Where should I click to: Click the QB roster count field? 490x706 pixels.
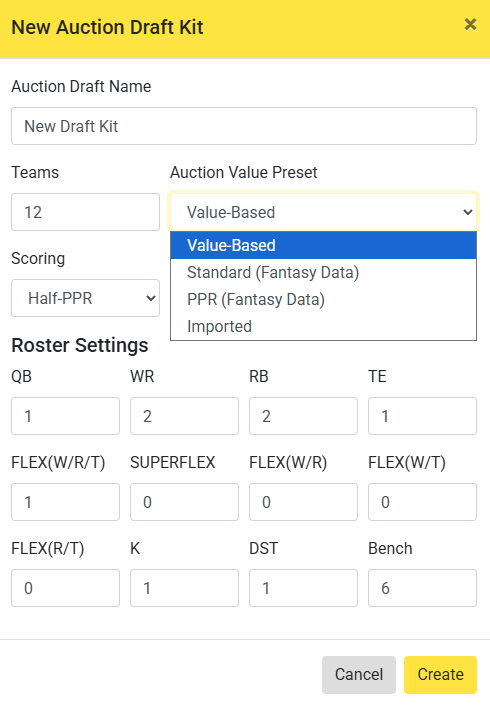[x=65, y=416]
